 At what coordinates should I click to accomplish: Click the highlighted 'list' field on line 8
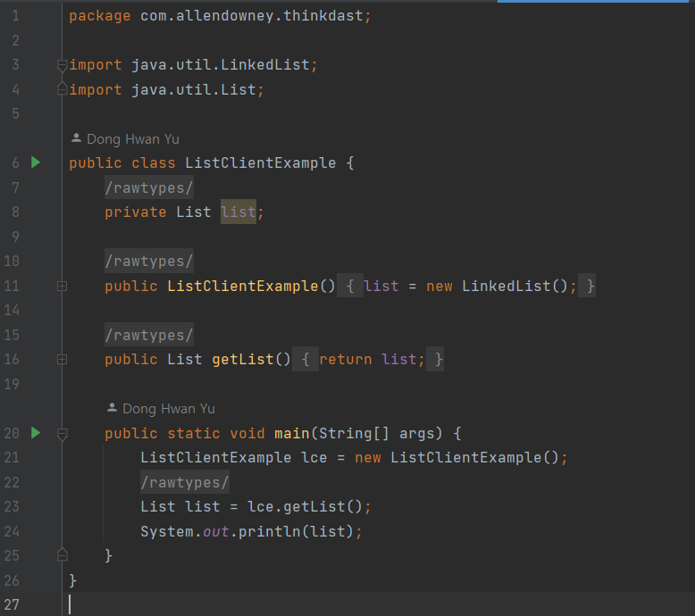tap(239, 212)
